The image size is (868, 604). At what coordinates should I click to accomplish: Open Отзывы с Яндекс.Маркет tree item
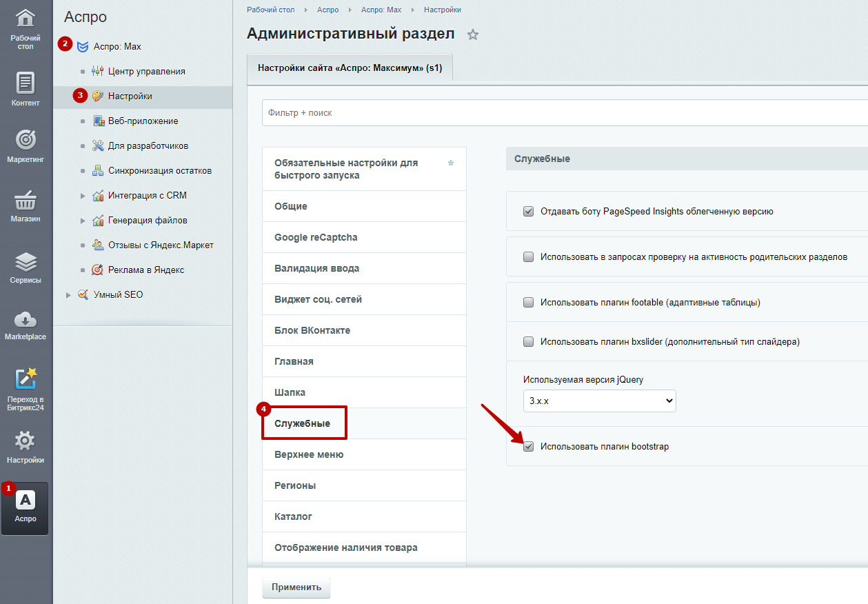161,245
